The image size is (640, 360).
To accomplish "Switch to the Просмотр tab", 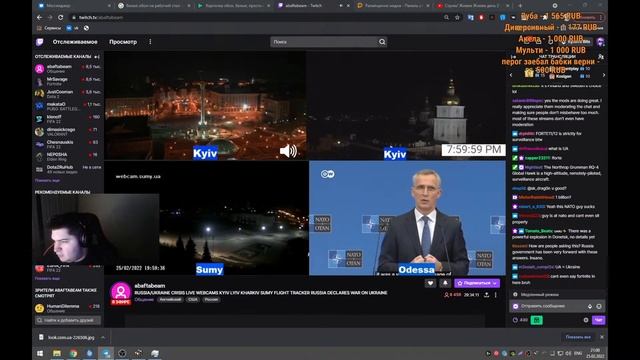I will coord(123,42).
